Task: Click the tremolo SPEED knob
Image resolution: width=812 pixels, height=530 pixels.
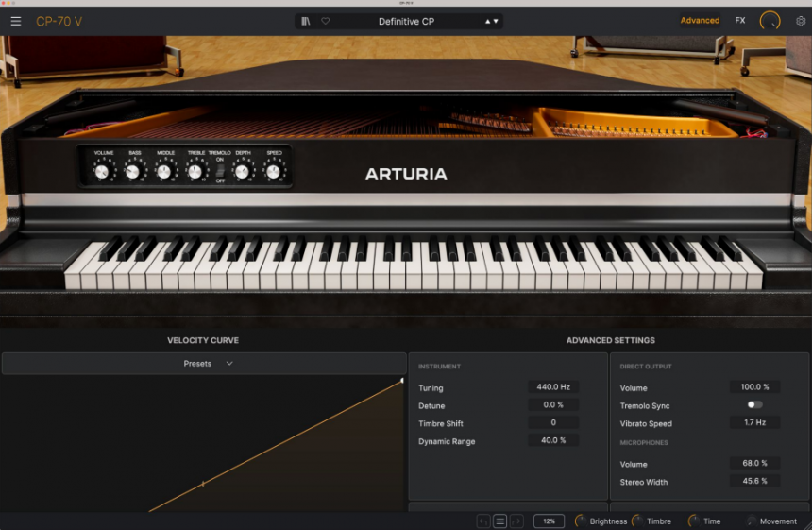Action: 273,172
